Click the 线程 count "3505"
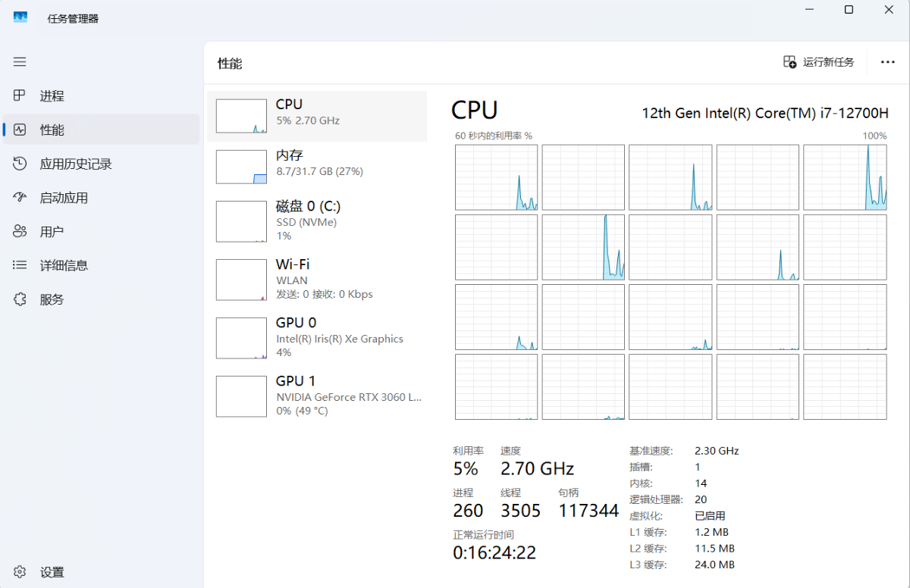The width and height of the screenshot is (910, 588). [521, 511]
